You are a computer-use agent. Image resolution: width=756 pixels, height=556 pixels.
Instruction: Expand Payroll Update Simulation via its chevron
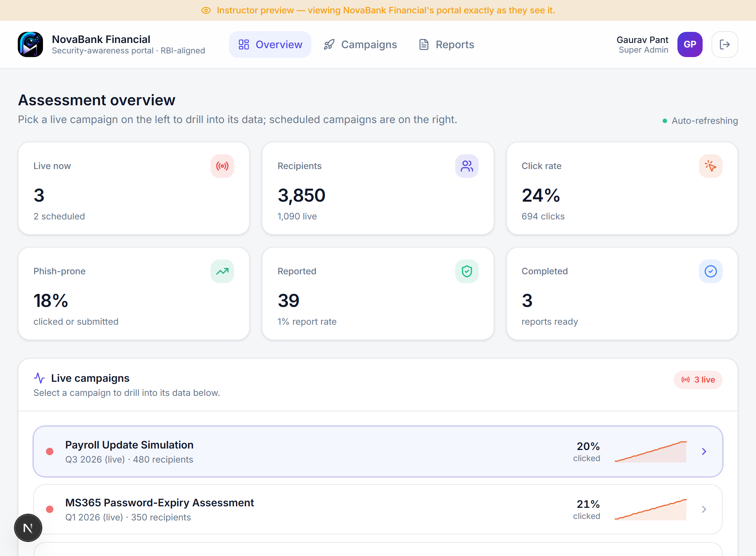(x=704, y=451)
